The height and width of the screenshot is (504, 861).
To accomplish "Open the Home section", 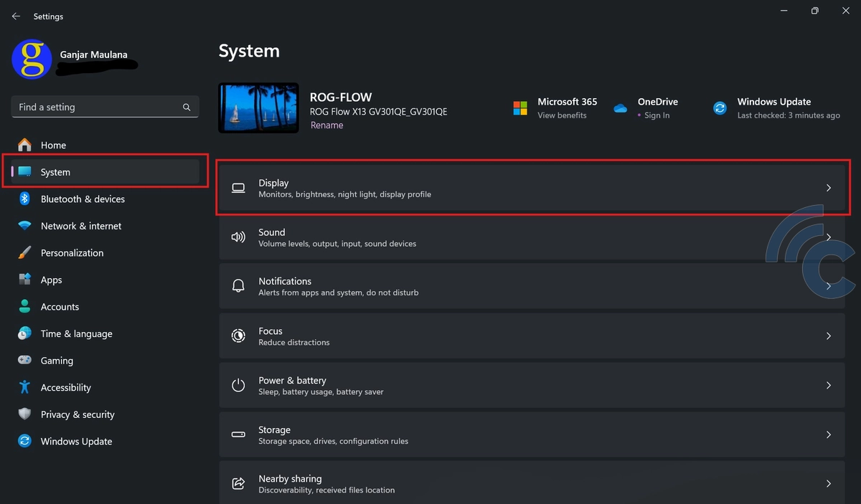I will pos(105,145).
